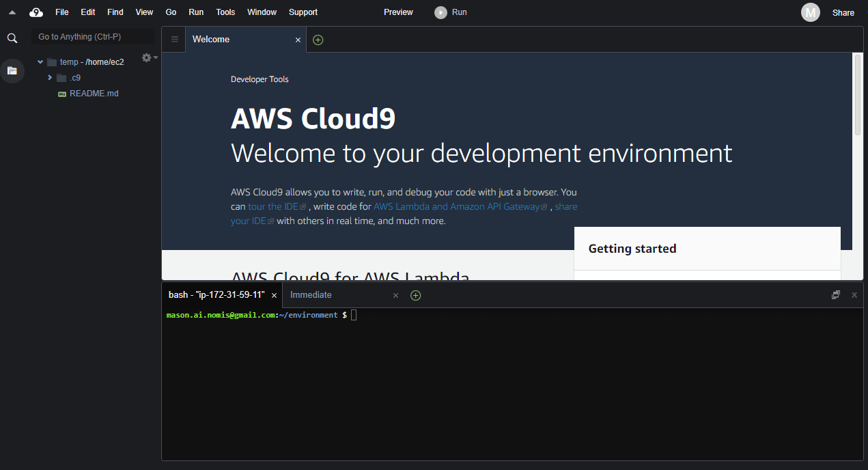Close the Welcome tab
This screenshot has height=470, width=868.
298,40
